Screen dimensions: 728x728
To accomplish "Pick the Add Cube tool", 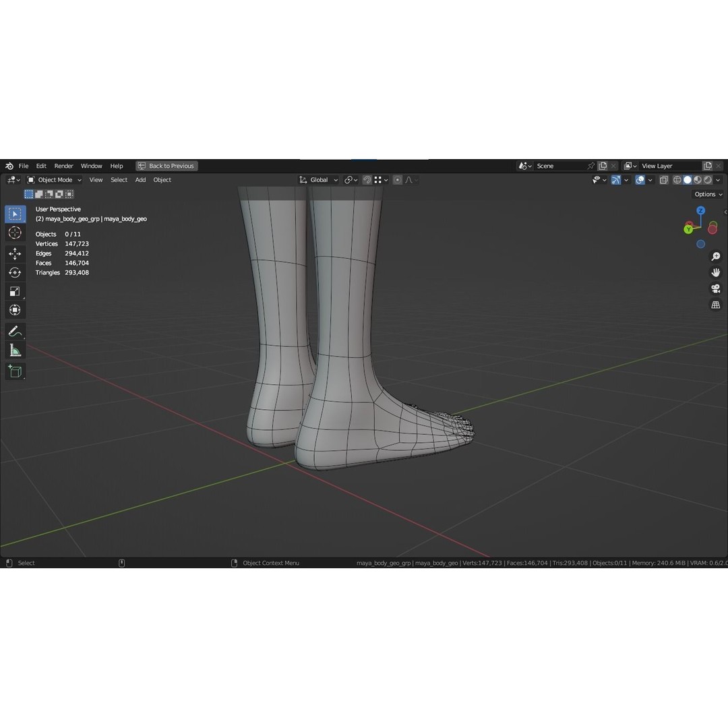I will [15, 371].
